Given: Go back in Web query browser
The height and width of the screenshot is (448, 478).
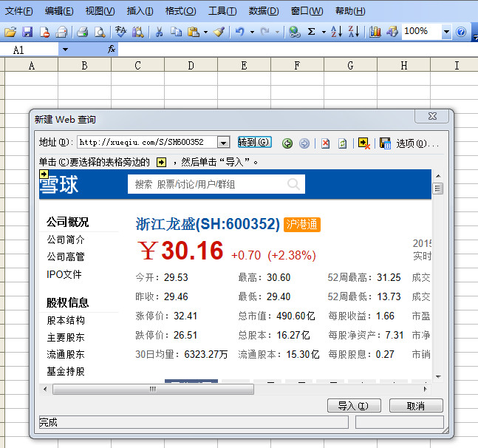Looking at the screenshot, I should click(x=287, y=143).
